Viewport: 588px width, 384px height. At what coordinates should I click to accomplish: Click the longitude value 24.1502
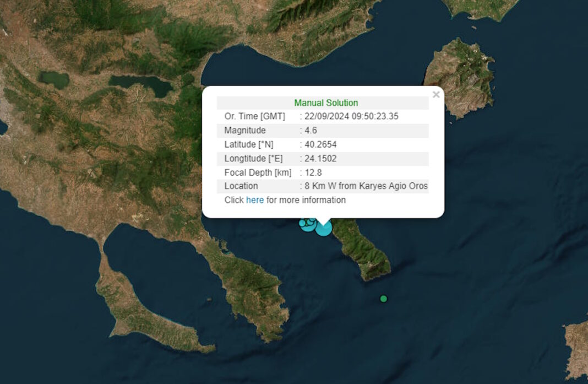(x=320, y=159)
